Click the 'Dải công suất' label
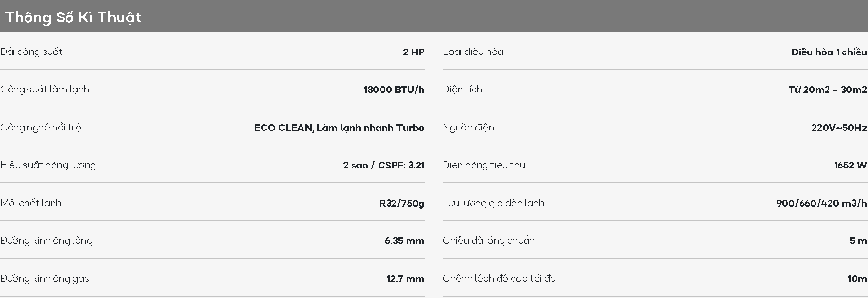The image size is (868, 298). 32,52
